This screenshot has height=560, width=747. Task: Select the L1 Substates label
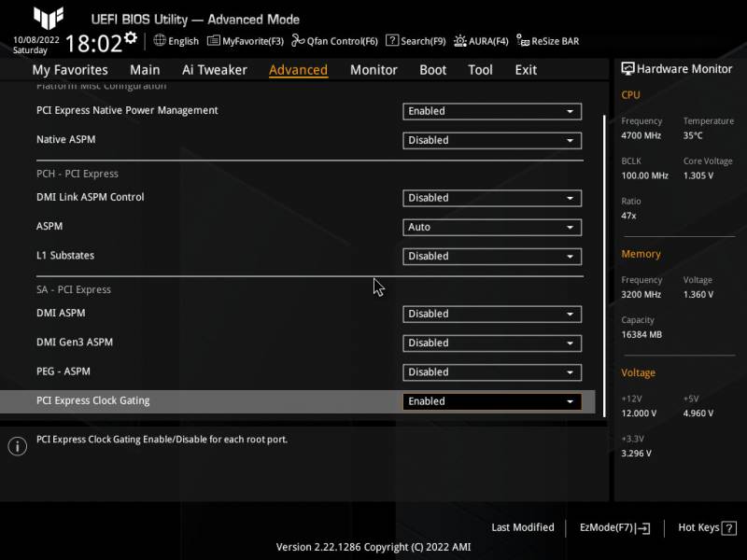[x=65, y=255]
